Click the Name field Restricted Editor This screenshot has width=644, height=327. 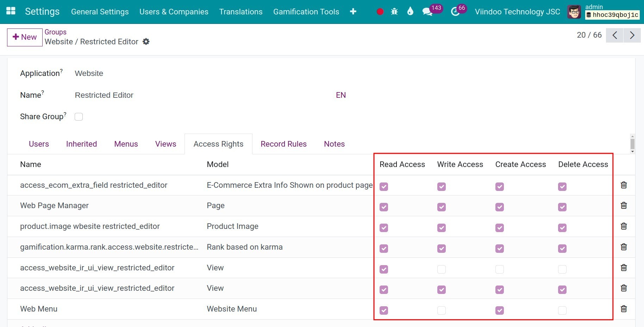[x=104, y=95]
